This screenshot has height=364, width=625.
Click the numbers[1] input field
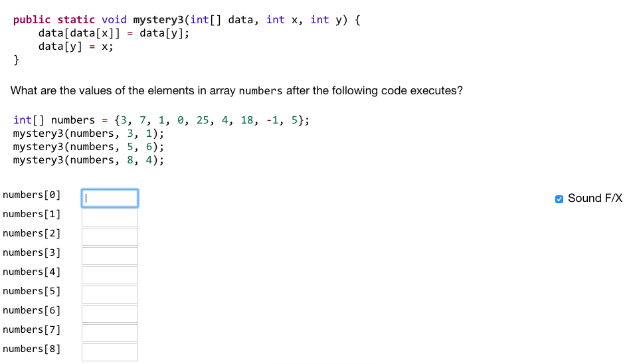tap(110, 217)
